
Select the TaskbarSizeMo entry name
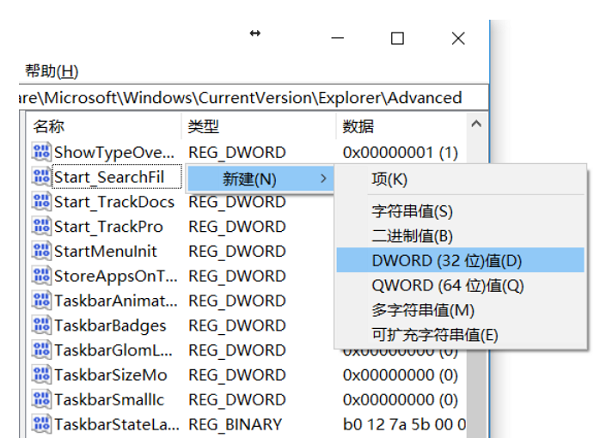coord(111,375)
